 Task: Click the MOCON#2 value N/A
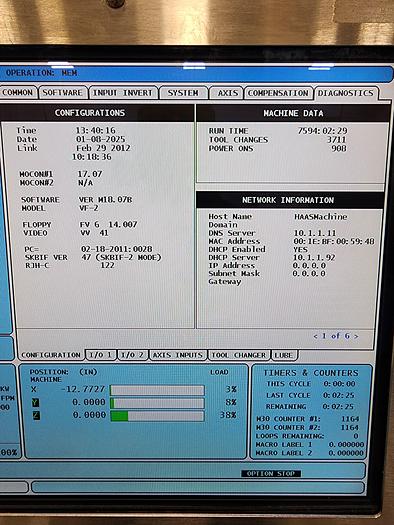(x=86, y=183)
